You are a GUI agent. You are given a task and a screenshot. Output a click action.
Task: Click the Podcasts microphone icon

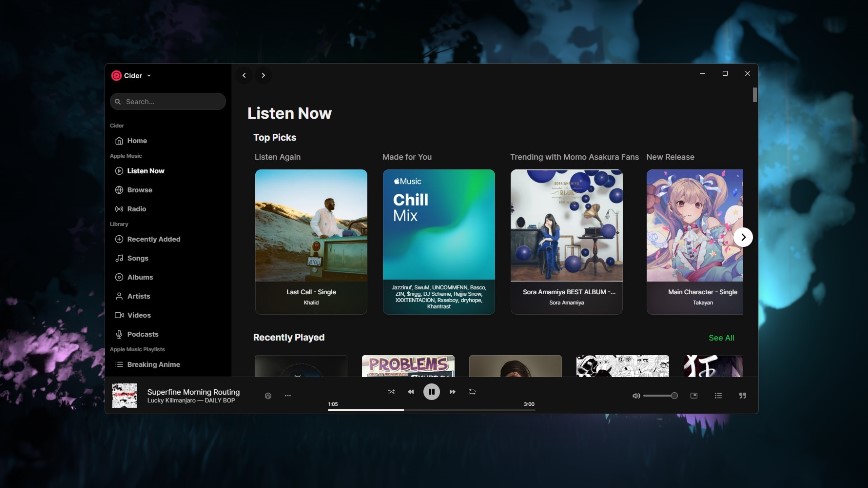pyautogui.click(x=118, y=334)
